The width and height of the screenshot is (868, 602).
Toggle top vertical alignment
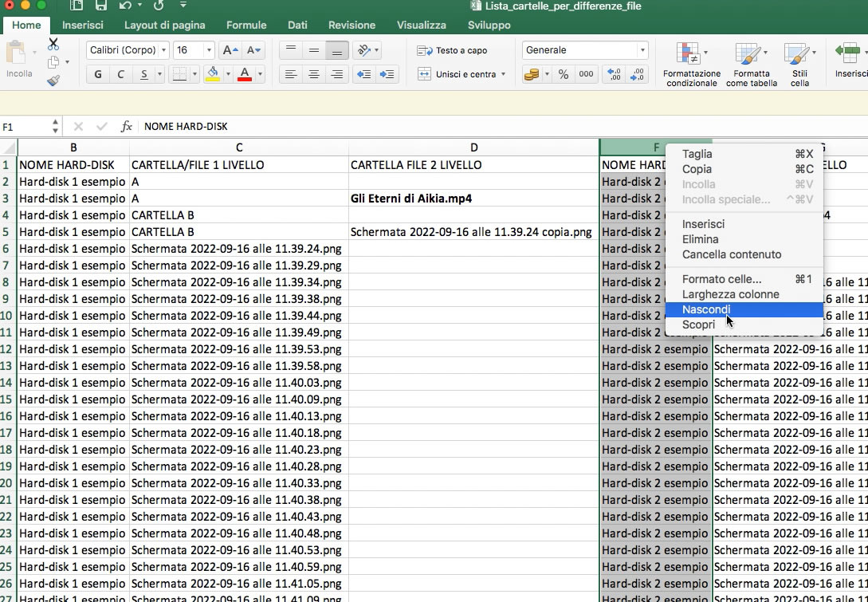pyautogui.click(x=291, y=50)
